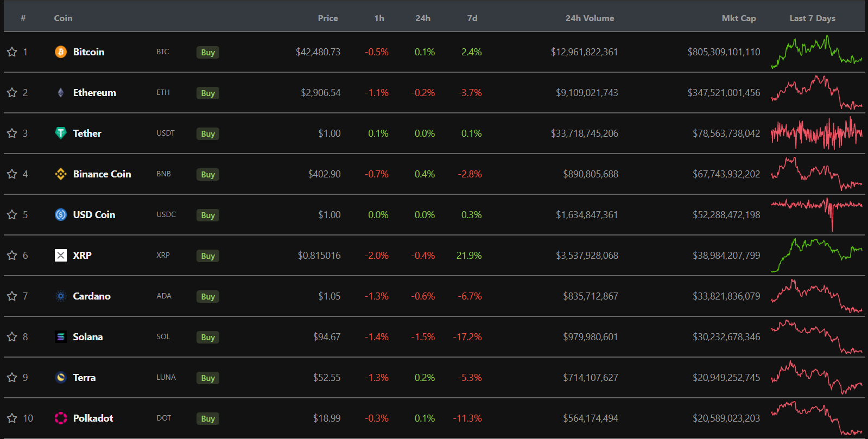This screenshot has width=868, height=439.
Task: Add Solana to favorites via star
Action: pyautogui.click(x=12, y=336)
